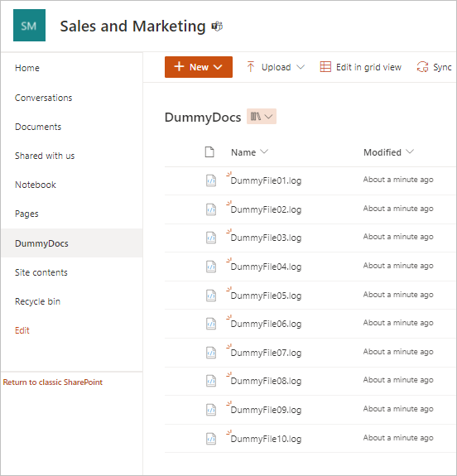Screen dimensions: 457x476
Task: Expand the Name column sort menu
Action: (x=264, y=151)
